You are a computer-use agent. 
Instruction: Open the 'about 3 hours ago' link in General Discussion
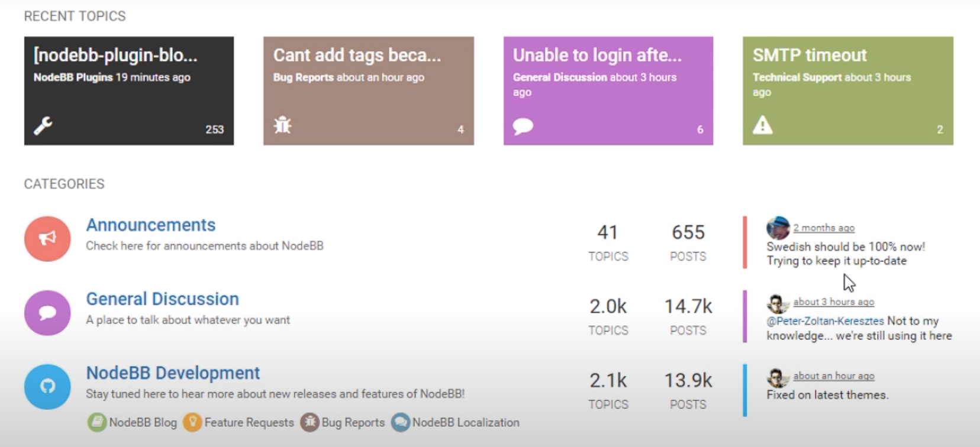833,302
